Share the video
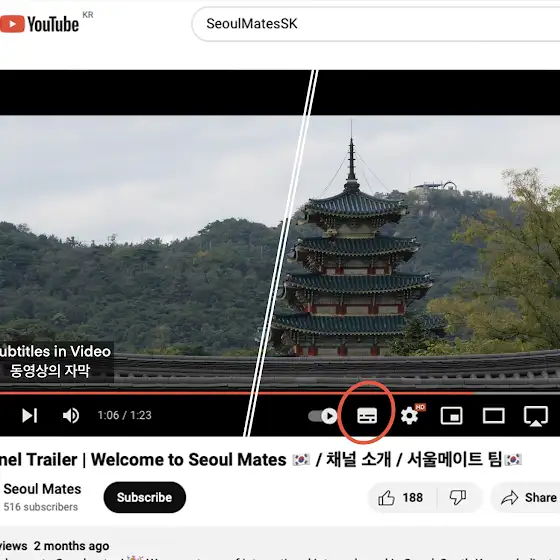560x560 pixels. pos(526,498)
